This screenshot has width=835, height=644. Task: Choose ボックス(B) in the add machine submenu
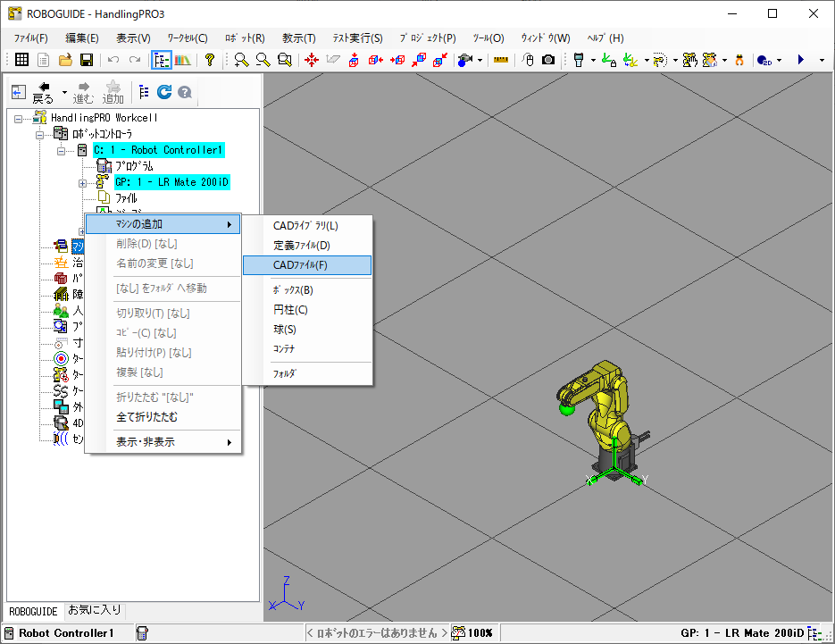(293, 290)
